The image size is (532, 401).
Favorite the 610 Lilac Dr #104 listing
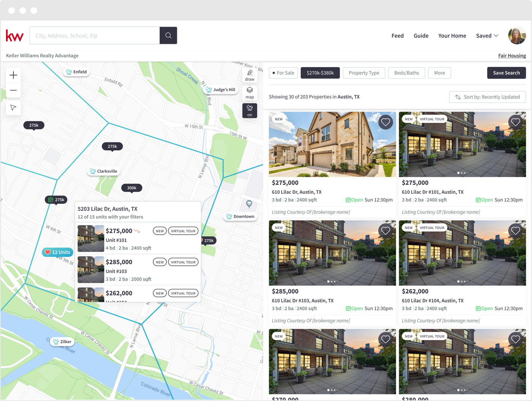point(515,230)
